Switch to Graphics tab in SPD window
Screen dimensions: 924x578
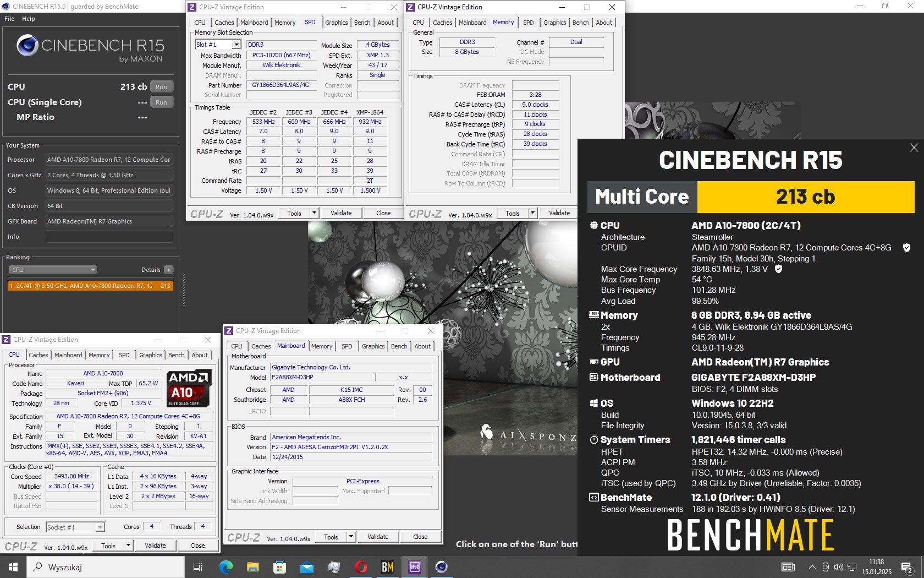[x=337, y=23]
